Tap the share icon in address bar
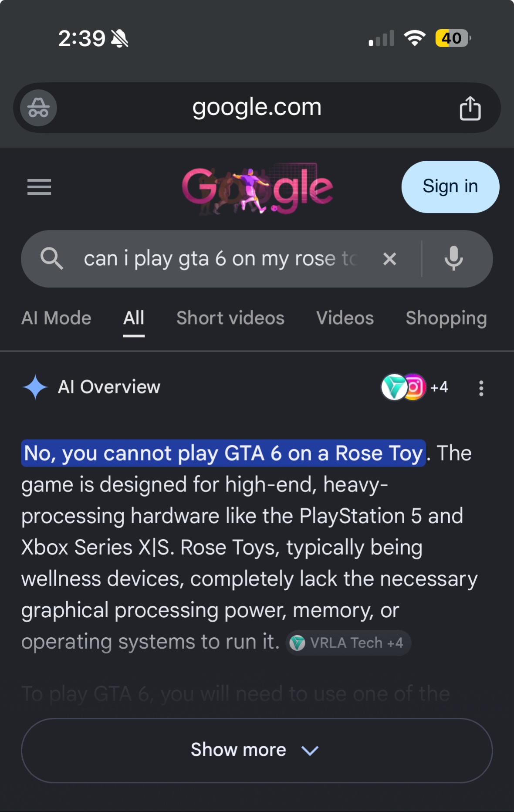514x812 pixels. [470, 108]
